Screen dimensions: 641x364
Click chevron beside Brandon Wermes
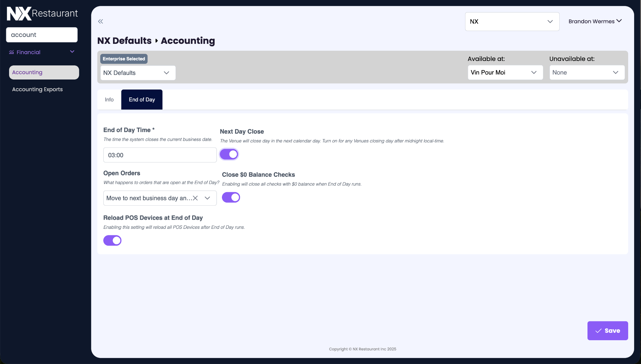[x=619, y=21]
